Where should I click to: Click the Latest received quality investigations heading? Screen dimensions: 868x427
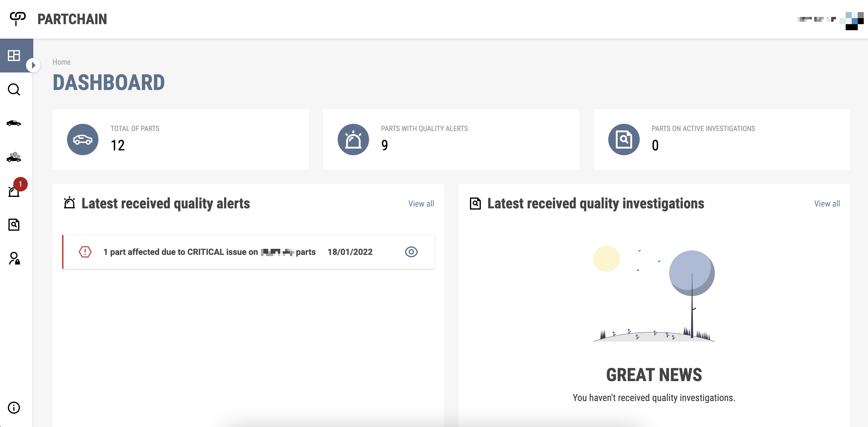[x=595, y=204]
